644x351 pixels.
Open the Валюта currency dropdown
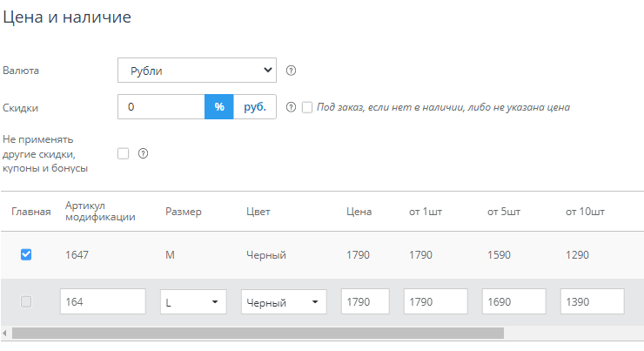pyautogui.click(x=197, y=71)
